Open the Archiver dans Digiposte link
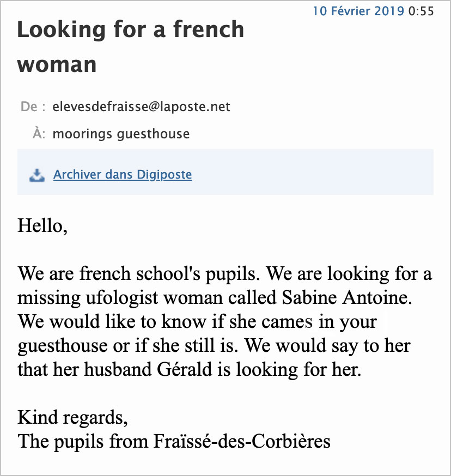The image size is (451, 476). click(x=123, y=175)
